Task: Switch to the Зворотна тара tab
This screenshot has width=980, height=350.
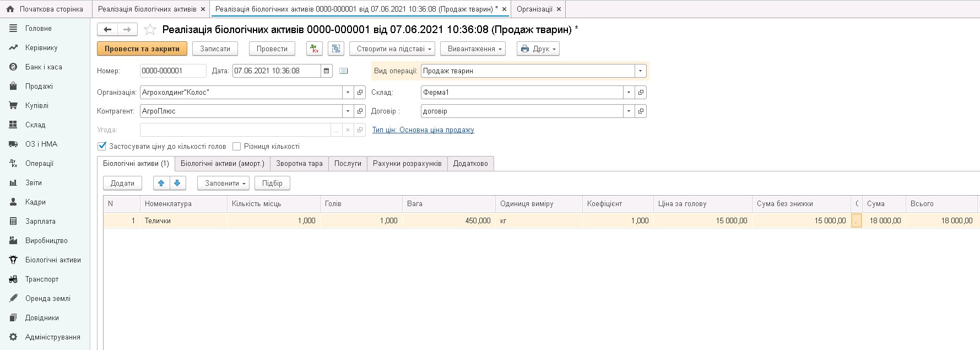Action: 299,164
